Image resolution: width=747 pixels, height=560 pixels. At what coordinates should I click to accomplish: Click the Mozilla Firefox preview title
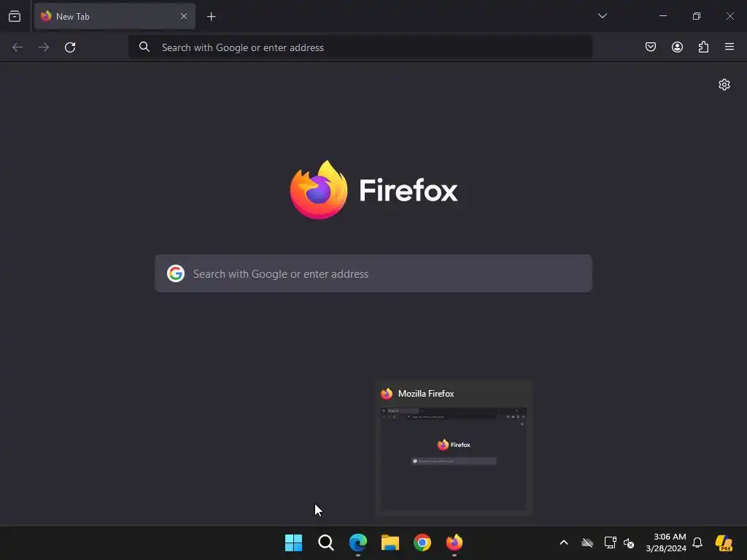coord(426,394)
